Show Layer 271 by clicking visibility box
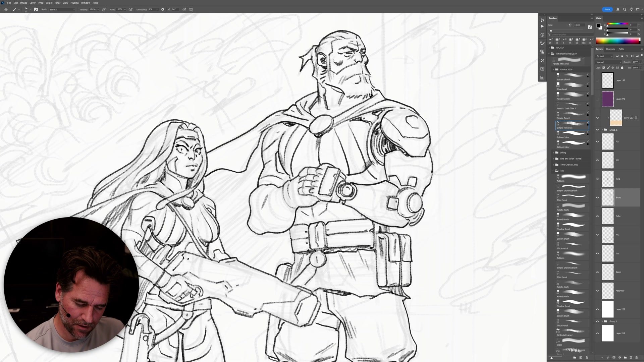644x362 pixels. pos(597,99)
